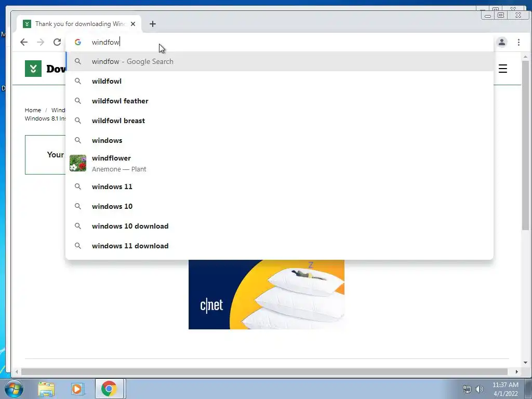The image size is (532, 399).
Task: Select the 'windows 11' suggestion
Action: click(280, 187)
